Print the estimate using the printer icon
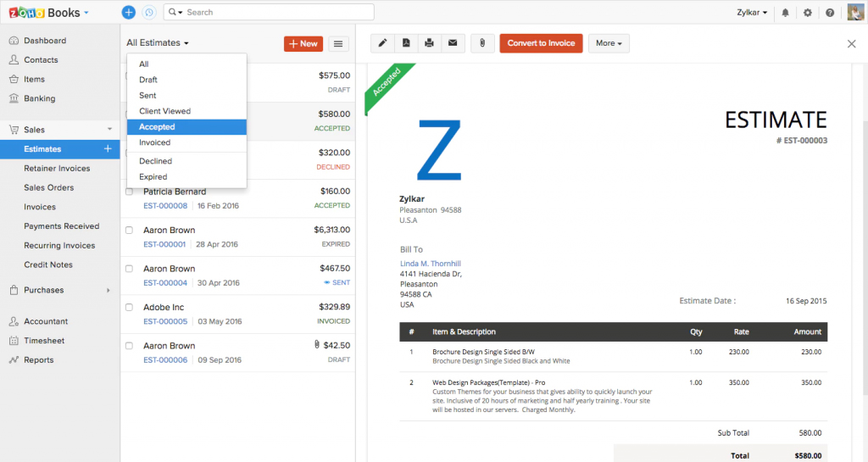Screen dimensions: 868x462 point(430,43)
